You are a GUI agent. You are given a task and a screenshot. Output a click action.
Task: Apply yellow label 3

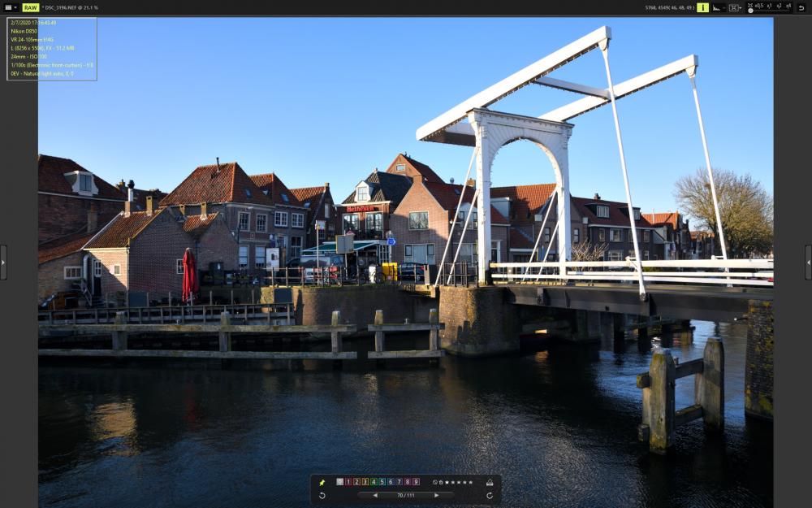coord(365,481)
